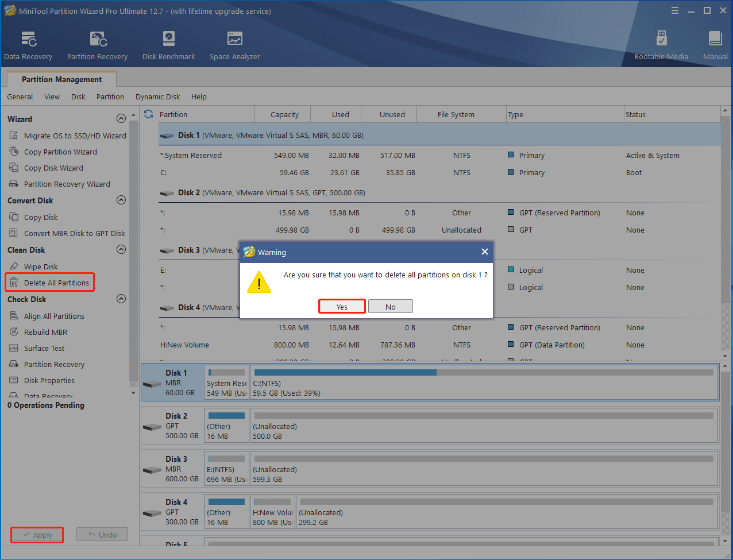Select System Reserved block in disk map
This screenshot has height=560, width=733.
226,383
